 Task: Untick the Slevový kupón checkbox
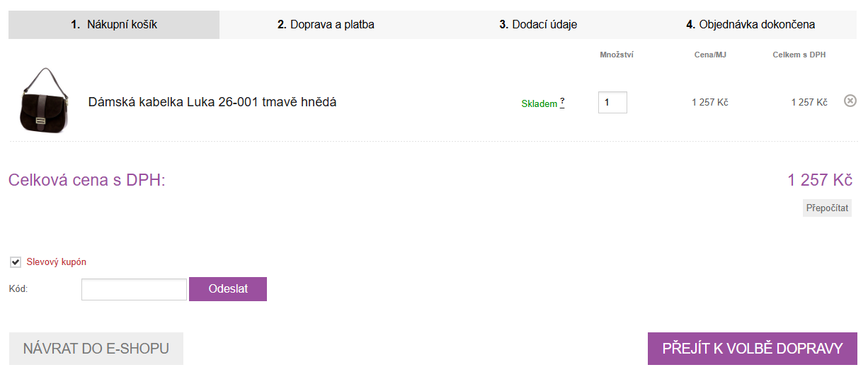pyautogui.click(x=16, y=262)
